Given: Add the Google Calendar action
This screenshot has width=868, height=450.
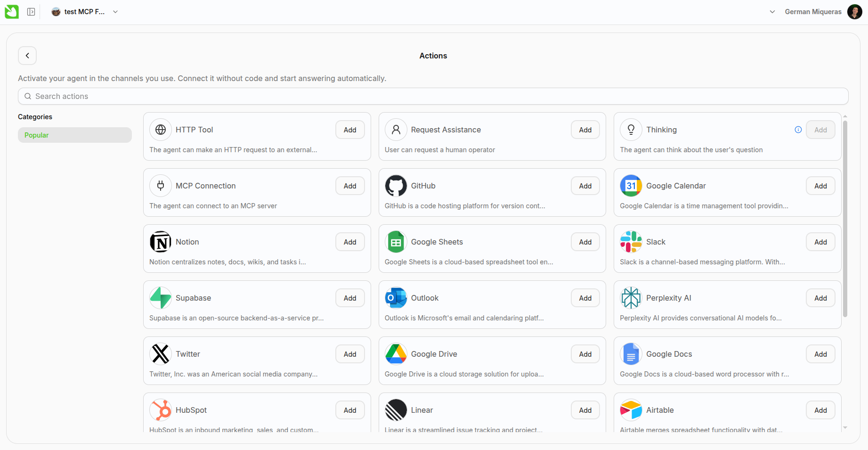Looking at the screenshot, I should [x=820, y=185].
